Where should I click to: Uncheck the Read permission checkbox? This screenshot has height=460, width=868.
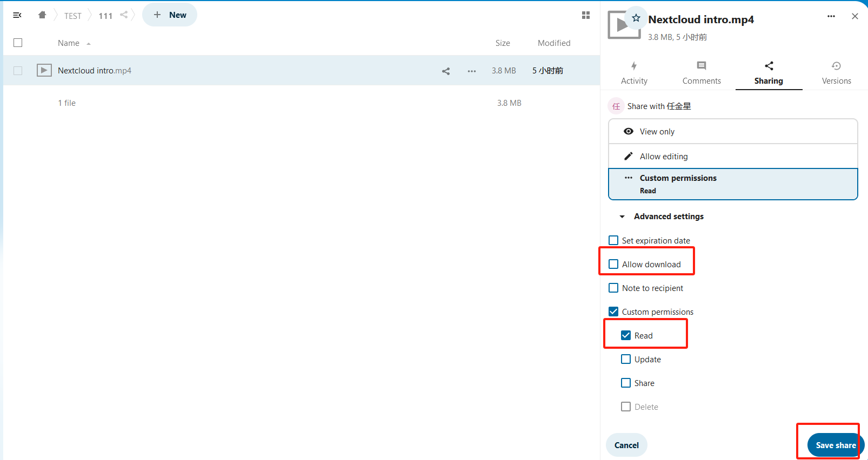pos(626,335)
